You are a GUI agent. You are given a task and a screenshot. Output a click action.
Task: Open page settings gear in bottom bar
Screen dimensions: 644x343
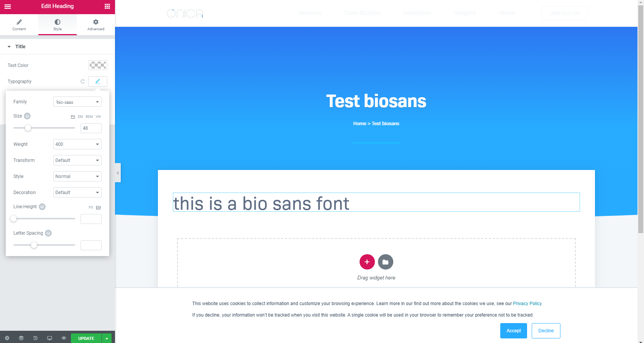[7, 338]
